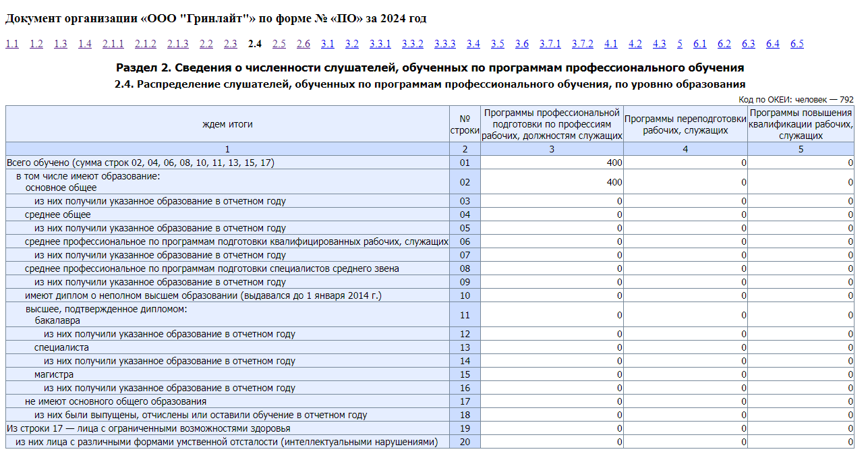The height and width of the screenshot is (460, 868).
Task: Click row number 20 cell
Action: pos(465,442)
